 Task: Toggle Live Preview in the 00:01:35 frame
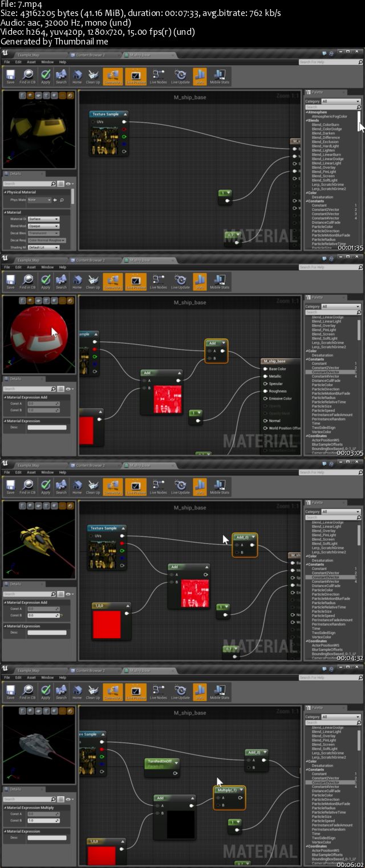coord(136,76)
